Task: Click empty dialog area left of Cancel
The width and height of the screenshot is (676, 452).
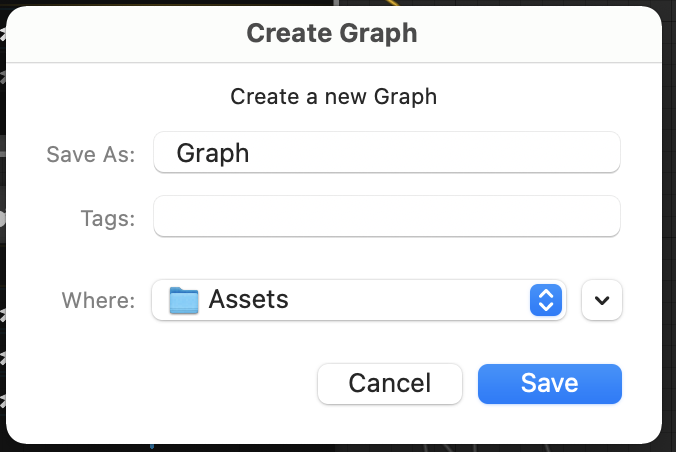Action: click(x=160, y=383)
